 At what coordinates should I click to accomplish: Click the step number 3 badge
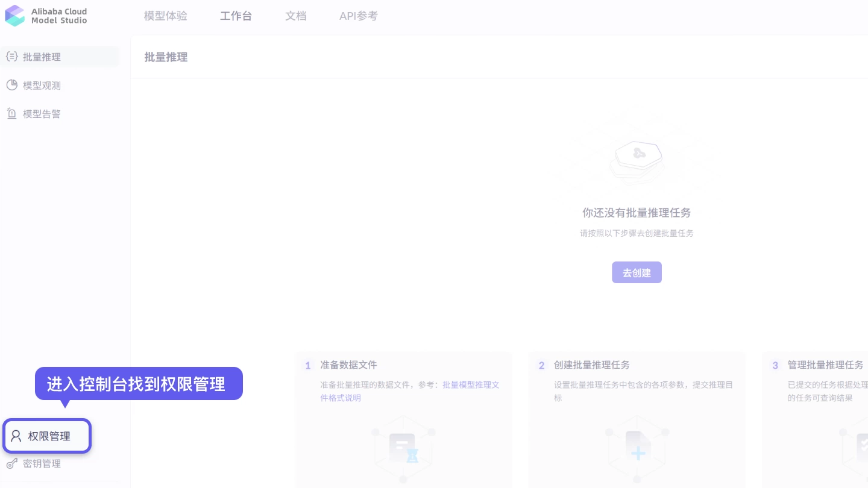coord(776,366)
